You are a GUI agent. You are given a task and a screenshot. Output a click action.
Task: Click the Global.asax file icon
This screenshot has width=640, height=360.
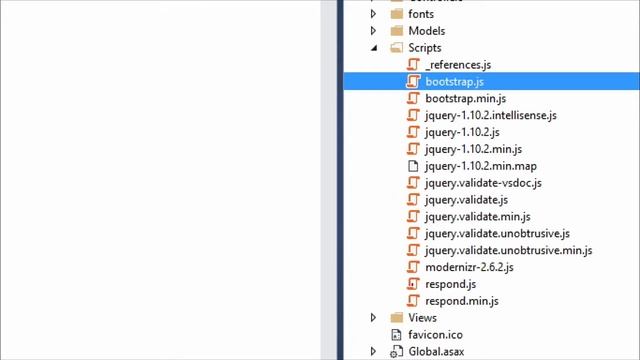tap(396, 351)
